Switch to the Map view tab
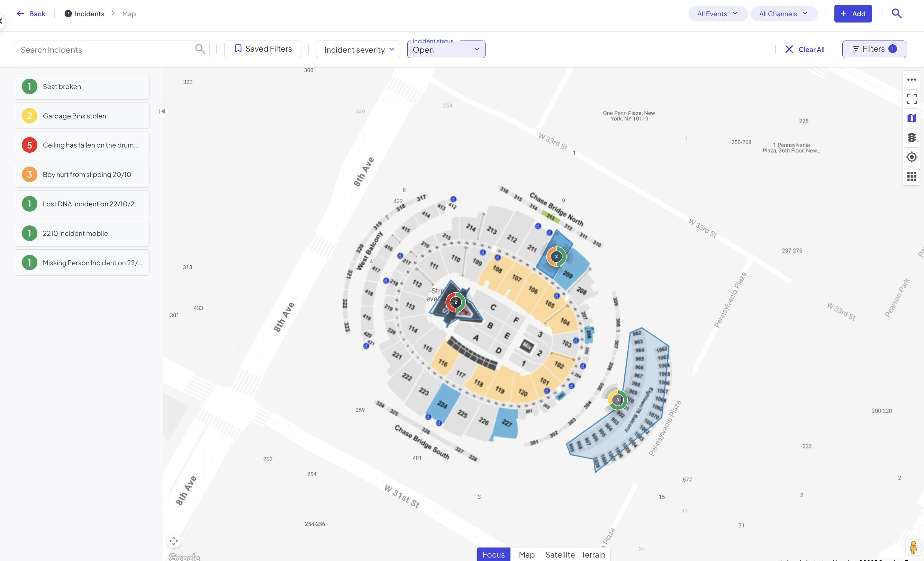This screenshot has height=561, width=924. (x=526, y=555)
